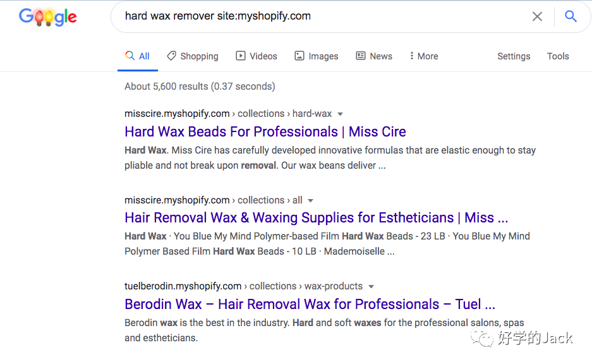Open Berodin Wax Hair Removal Wax result
This screenshot has width=592, height=364.
[310, 305]
